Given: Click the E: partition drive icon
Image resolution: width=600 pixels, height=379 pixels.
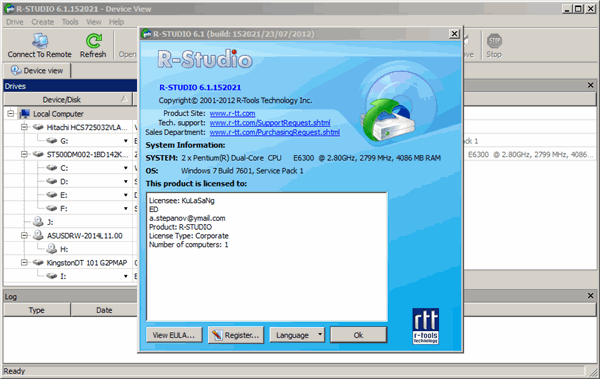Looking at the screenshot, I should (52, 195).
